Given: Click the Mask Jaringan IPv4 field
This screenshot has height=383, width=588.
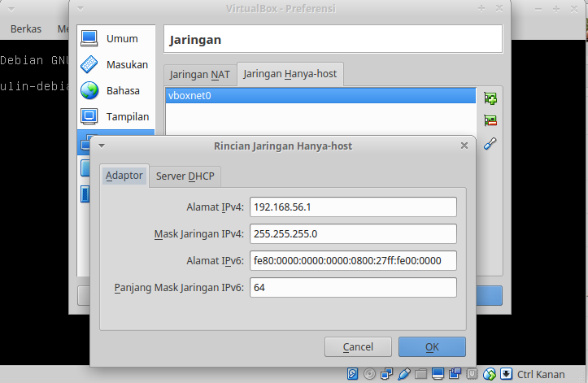Looking at the screenshot, I should pos(353,233).
